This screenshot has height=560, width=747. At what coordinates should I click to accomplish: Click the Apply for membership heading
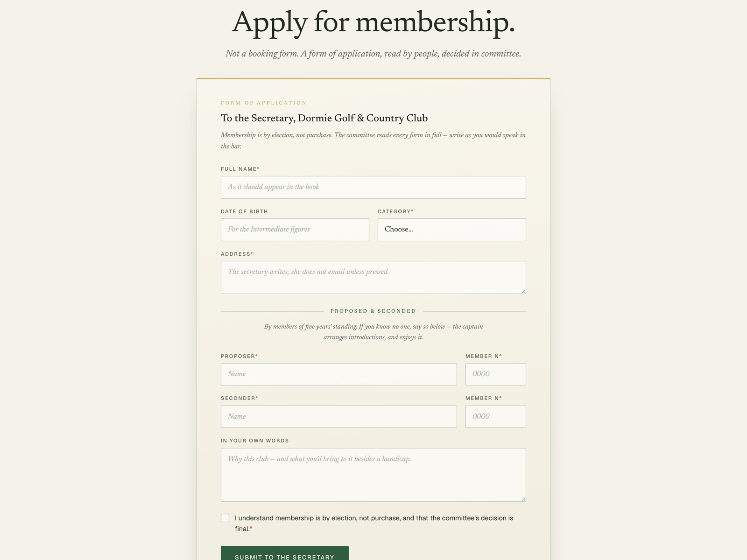(x=373, y=22)
